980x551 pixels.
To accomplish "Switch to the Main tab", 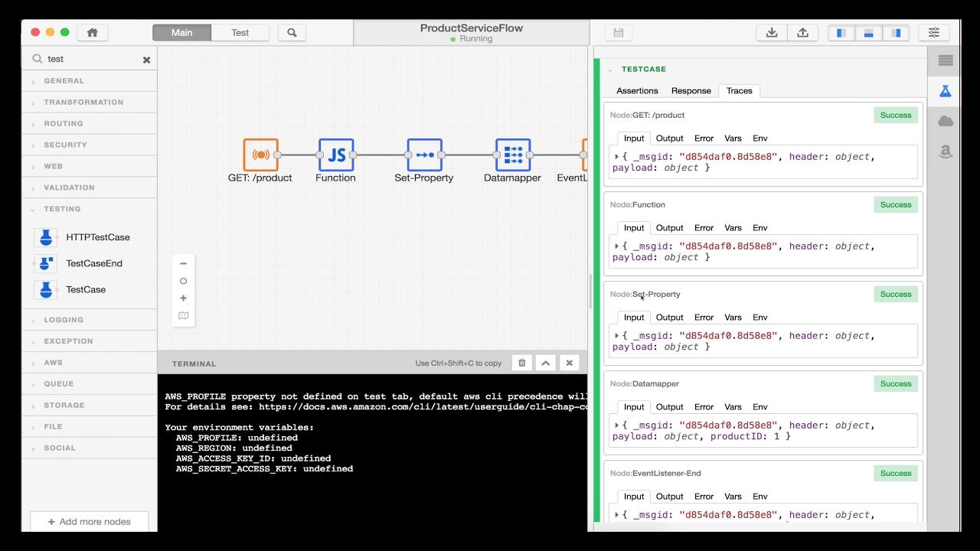I will pos(181,33).
